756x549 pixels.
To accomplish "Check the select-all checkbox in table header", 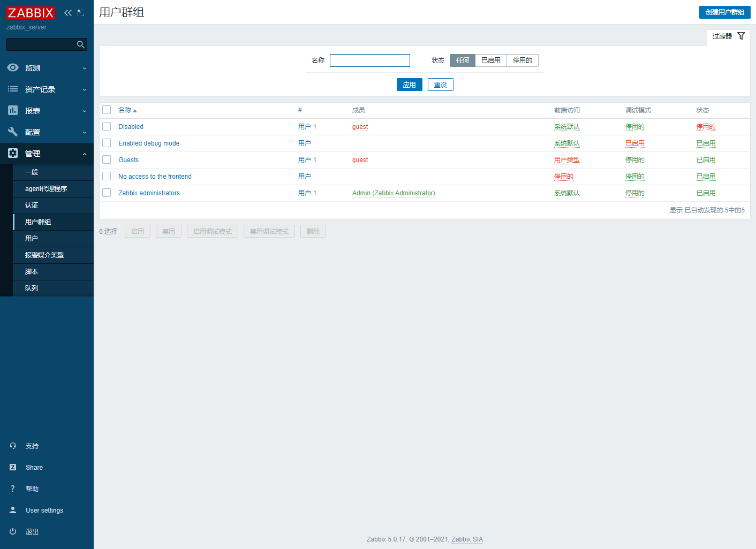I will pyautogui.click(x=107, y=110).
